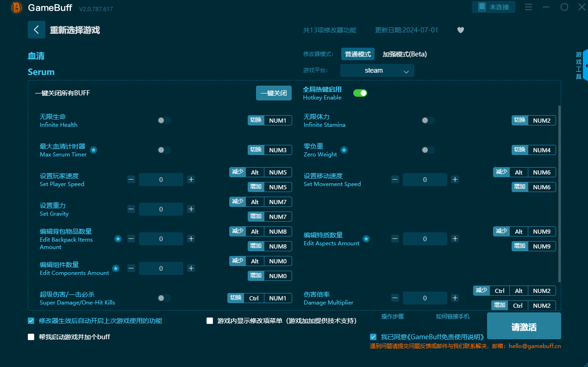Viewport: 588px width, 367px height.
Task: Click 增加 NUM6 hotkey button
Action: [x=534, y=187]
